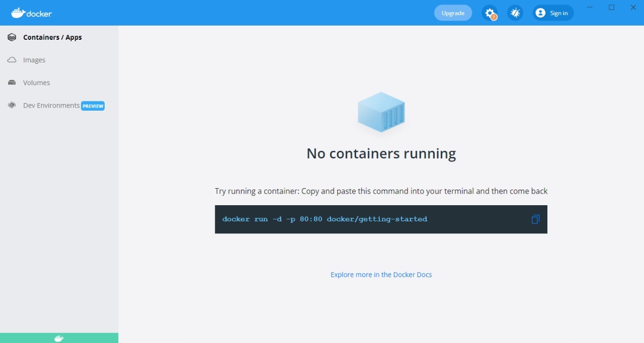The height and width of the screenshot is (343, 644).
Task: Click the PREVIEW badge
Action: 93,106
